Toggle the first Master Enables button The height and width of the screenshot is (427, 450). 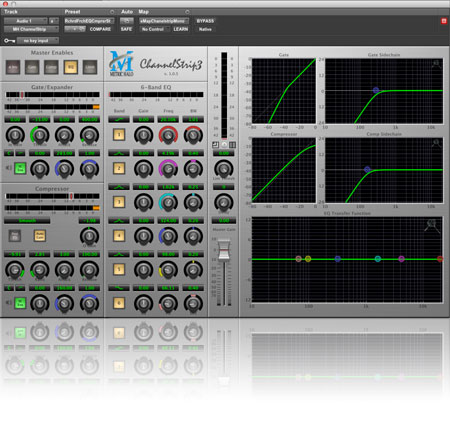tap(13, 67)
